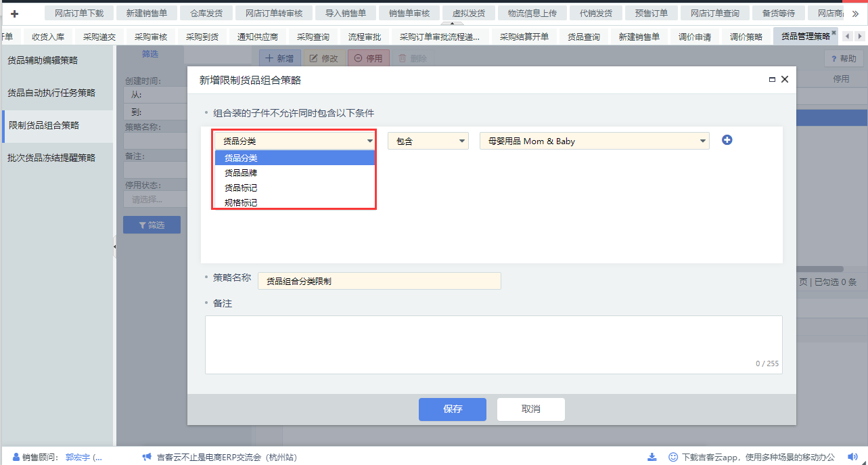Maximize the 新增限制货品组合策略 dialog

tap(772, 80)
